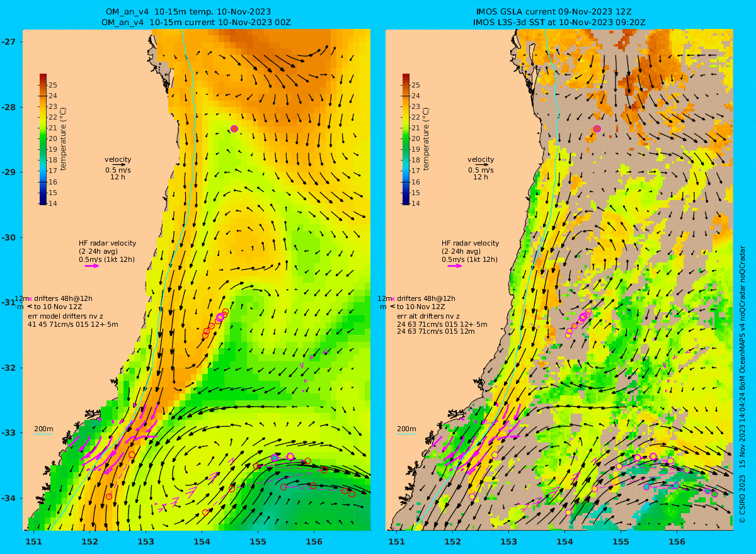Screen dimensions: 756x554
Task: Click 'HF radar velocity' text in left map
Action: [107, 243]
